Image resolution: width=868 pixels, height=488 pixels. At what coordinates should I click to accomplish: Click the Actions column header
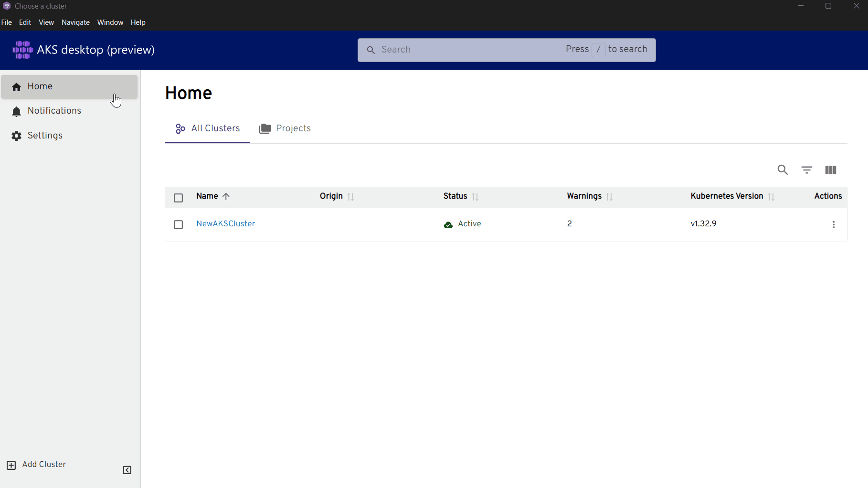pyautogui.click(x=828, y=196)
